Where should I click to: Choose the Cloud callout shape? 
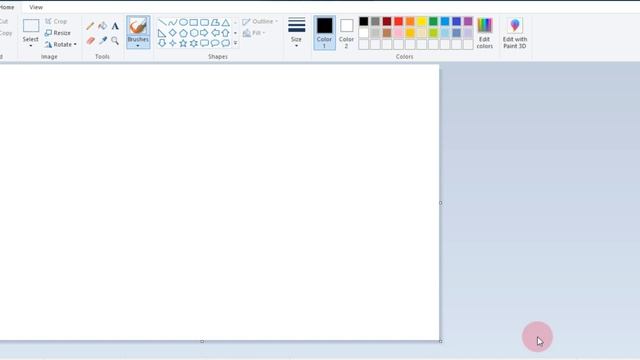(226, 43)
